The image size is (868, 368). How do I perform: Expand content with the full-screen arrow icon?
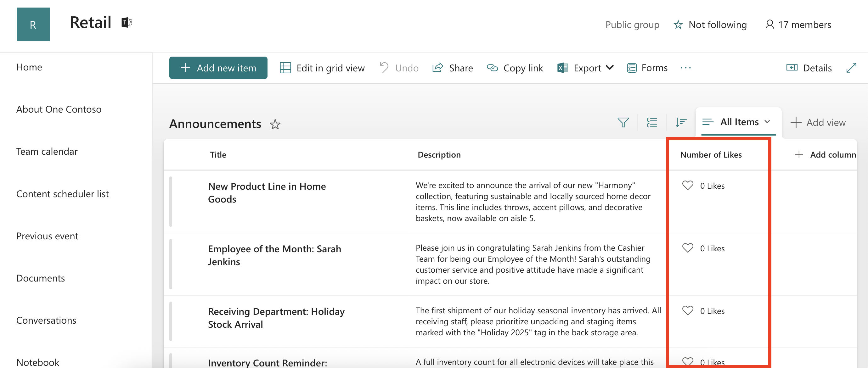click(x=851, y=68)
